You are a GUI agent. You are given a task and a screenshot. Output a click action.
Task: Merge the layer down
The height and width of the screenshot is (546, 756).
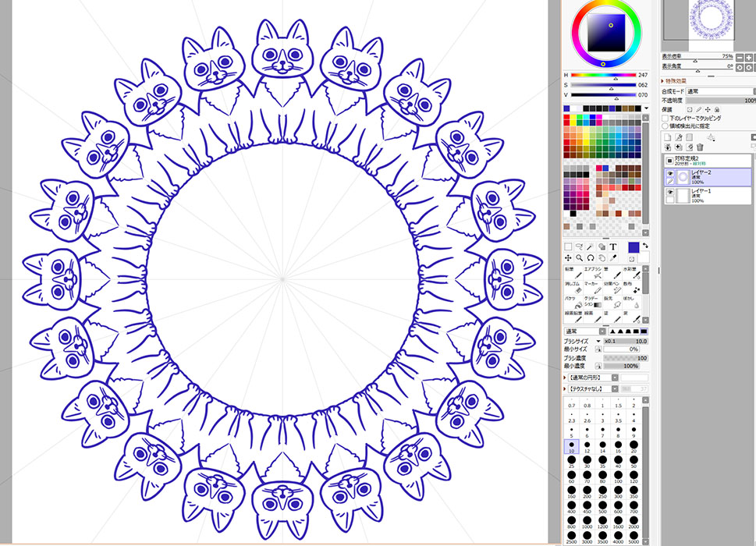667,147
